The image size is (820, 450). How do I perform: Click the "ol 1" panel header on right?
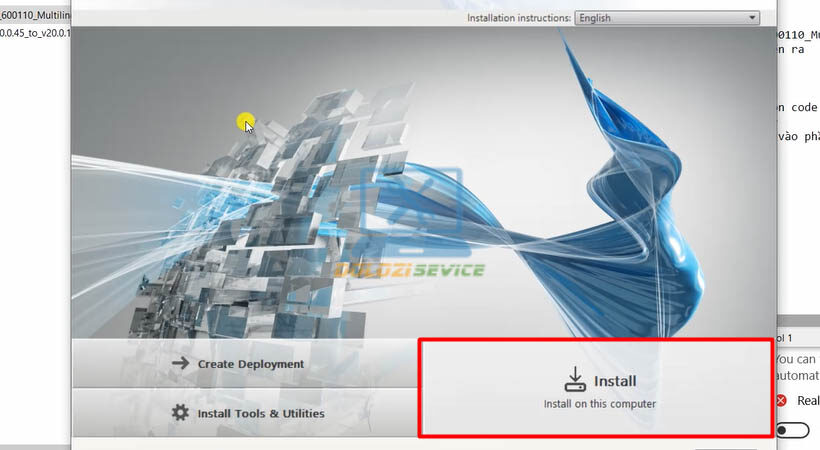click(x=785, y=338)
